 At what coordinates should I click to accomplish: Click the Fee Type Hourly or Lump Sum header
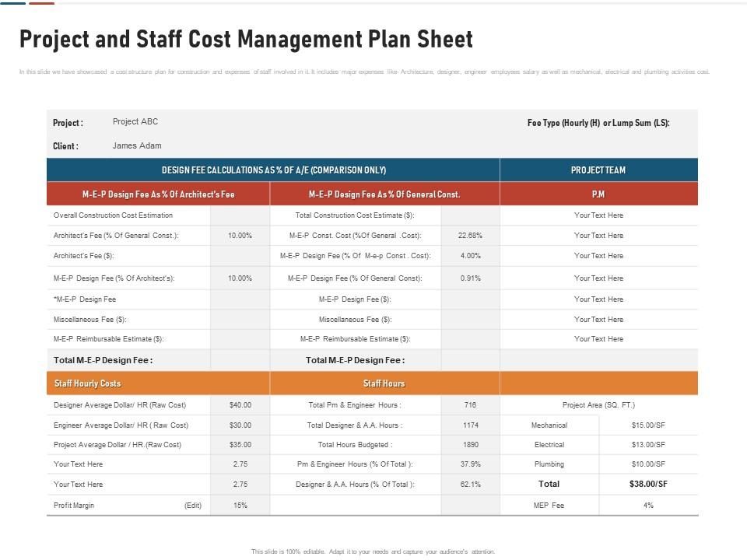(599, 121)
